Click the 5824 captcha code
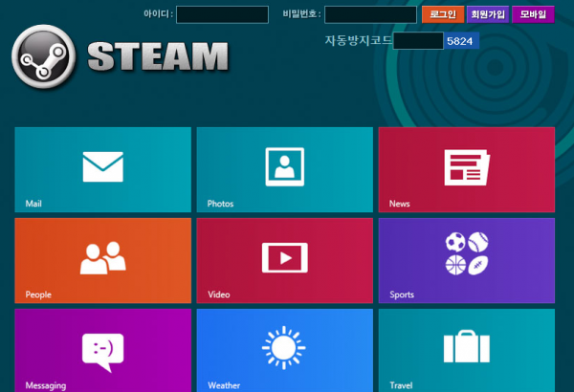 coord(460,41)
